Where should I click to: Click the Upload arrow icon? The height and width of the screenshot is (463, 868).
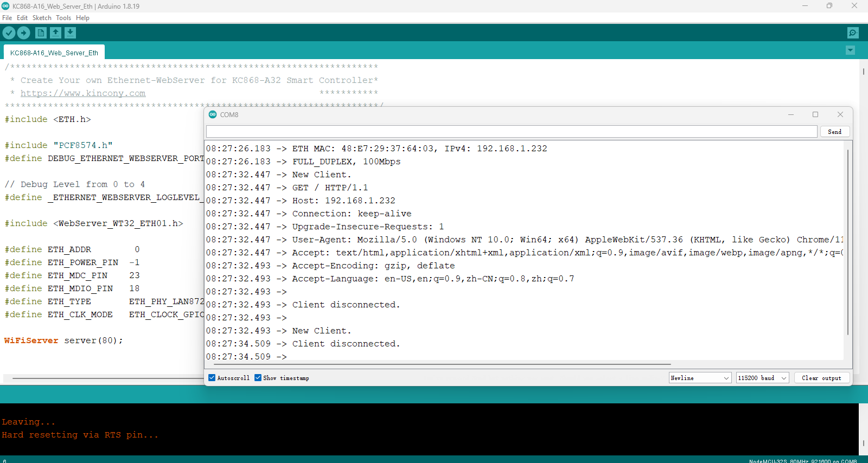23,33
